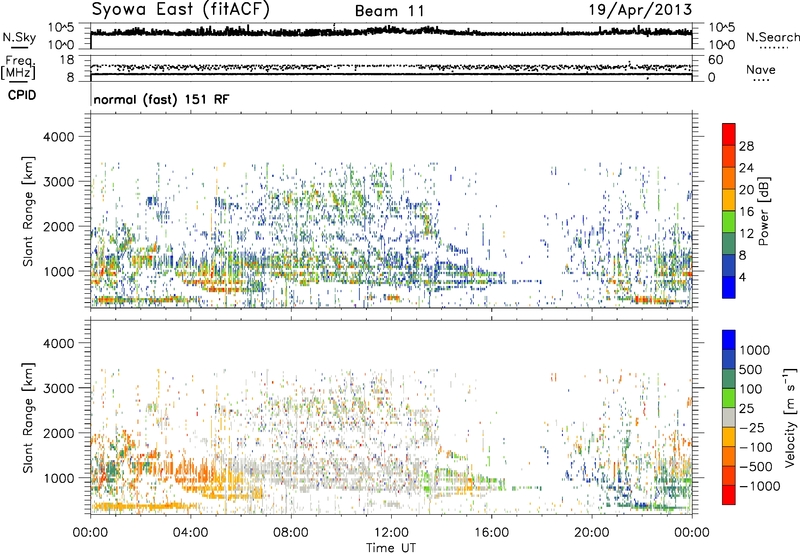The width and height of the screenshot is (800, 554).
Task: Click the blue bottom swatch of Power colorbar
Action: tap(729, 287)
